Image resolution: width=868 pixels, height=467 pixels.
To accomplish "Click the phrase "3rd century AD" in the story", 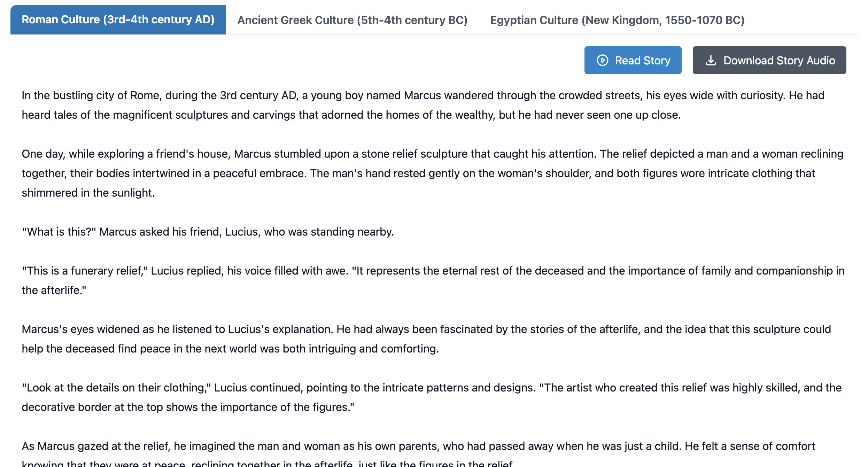I will point(258,95).
